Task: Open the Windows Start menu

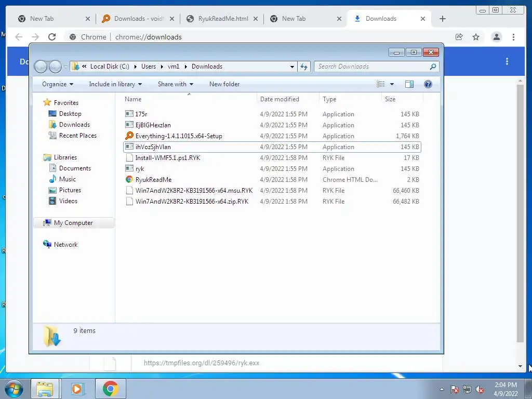Action: (x=14, y=389)
